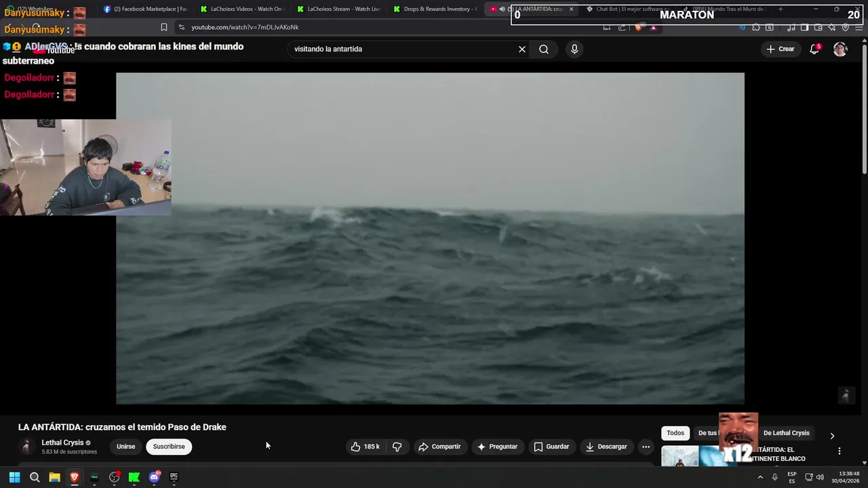Start voice search with the microphone icon
Screen dimensions: 868x488
[574, 49]
